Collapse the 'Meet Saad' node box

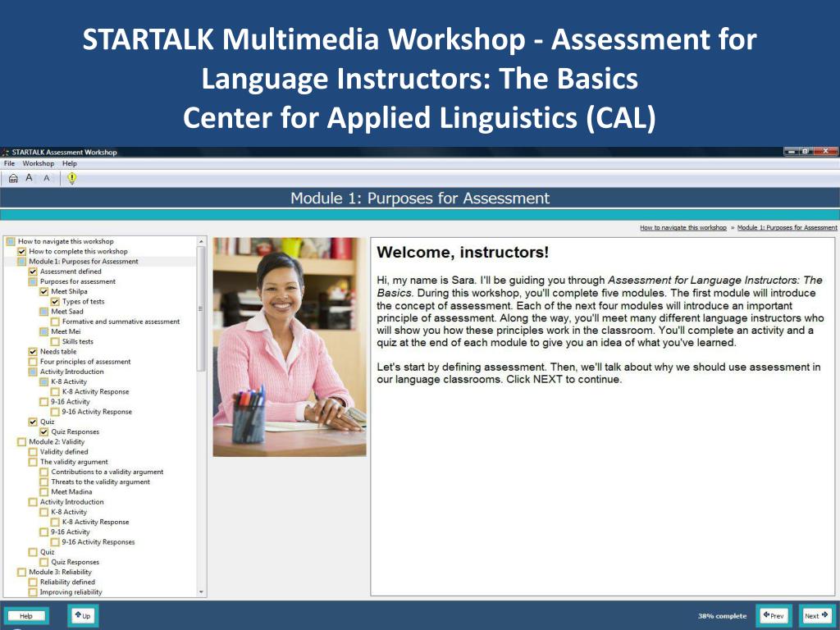(44, 311)
